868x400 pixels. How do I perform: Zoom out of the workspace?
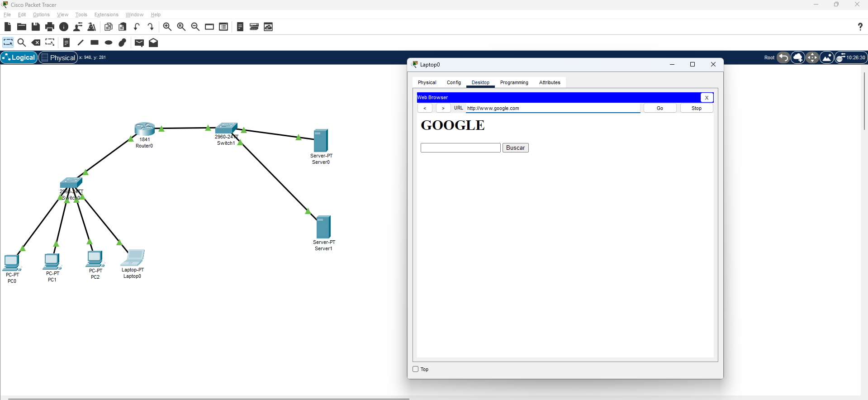[x=195, y=27]
